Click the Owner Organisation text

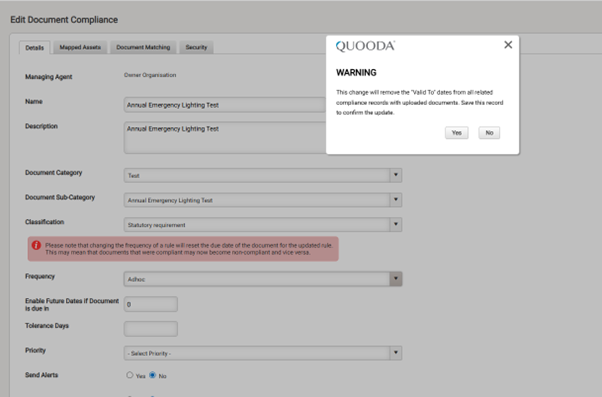pos(150,75)
